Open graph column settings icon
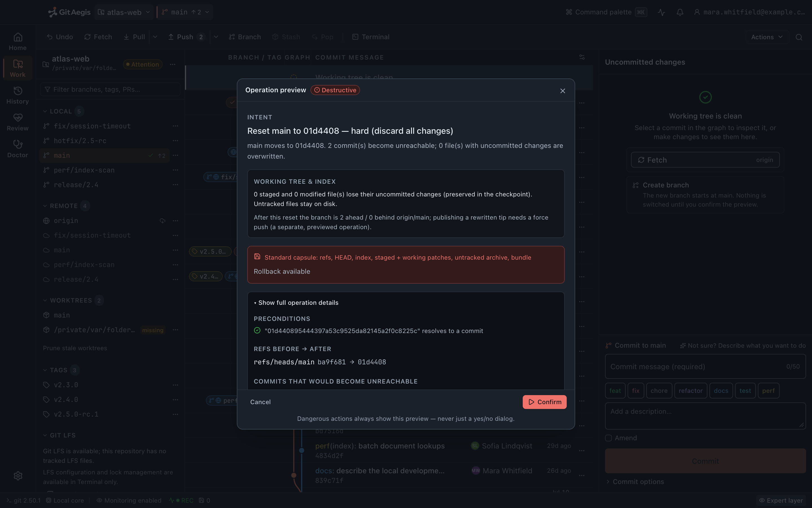Viewport: 812px width, 508px height. coord(582,58)
